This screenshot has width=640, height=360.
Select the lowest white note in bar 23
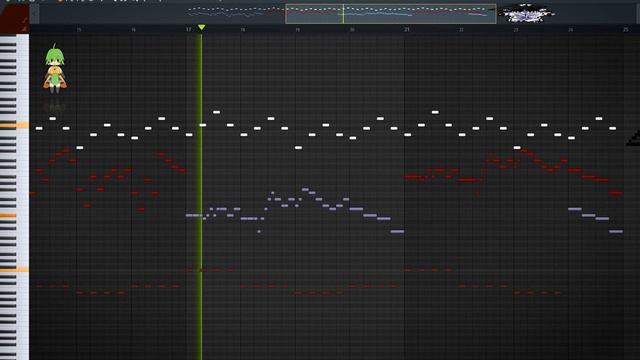coord(517,147)
